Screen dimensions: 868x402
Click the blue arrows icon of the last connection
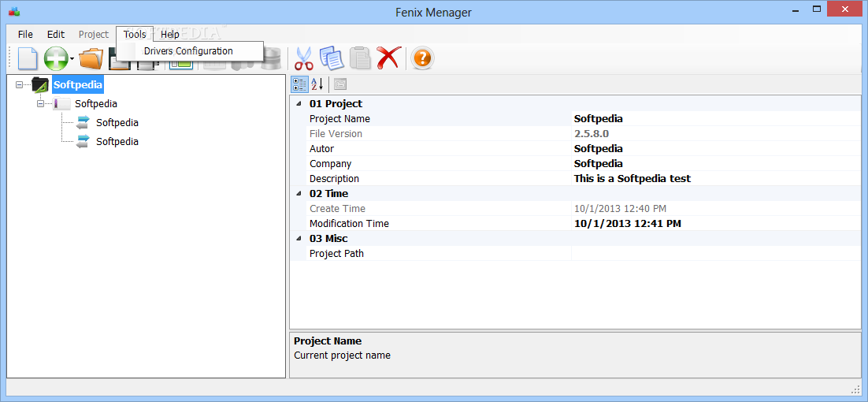(x=83, y=141)
